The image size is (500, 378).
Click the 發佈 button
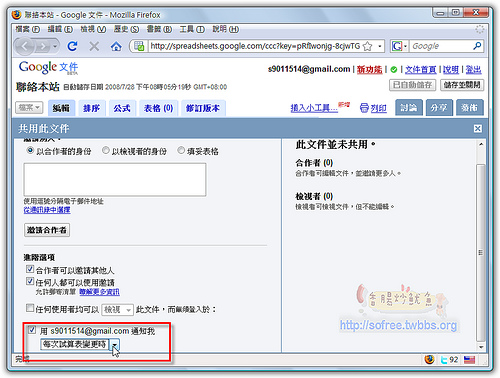point(470,108)
